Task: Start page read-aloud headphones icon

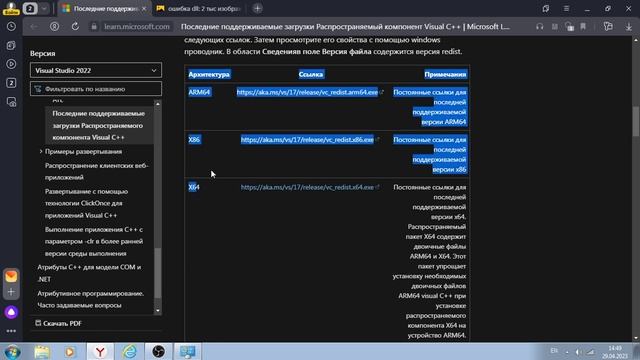Action: [x=540, y=27]
